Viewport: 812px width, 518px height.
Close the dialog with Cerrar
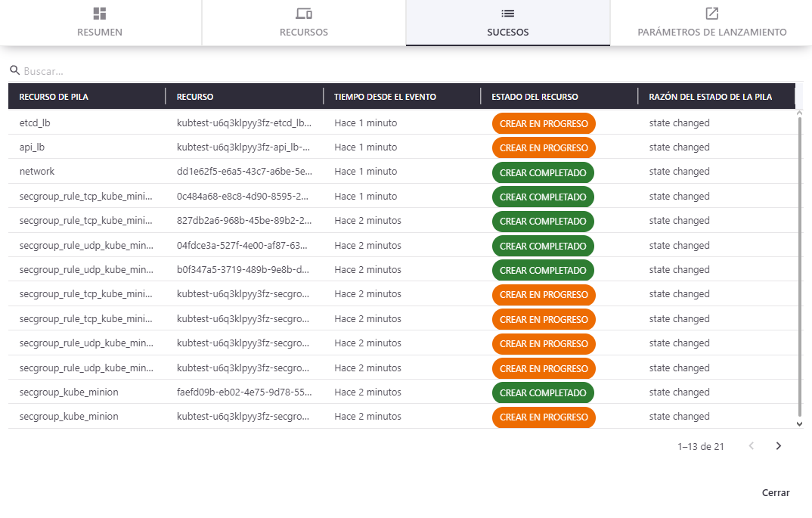[x=776, y=493]
